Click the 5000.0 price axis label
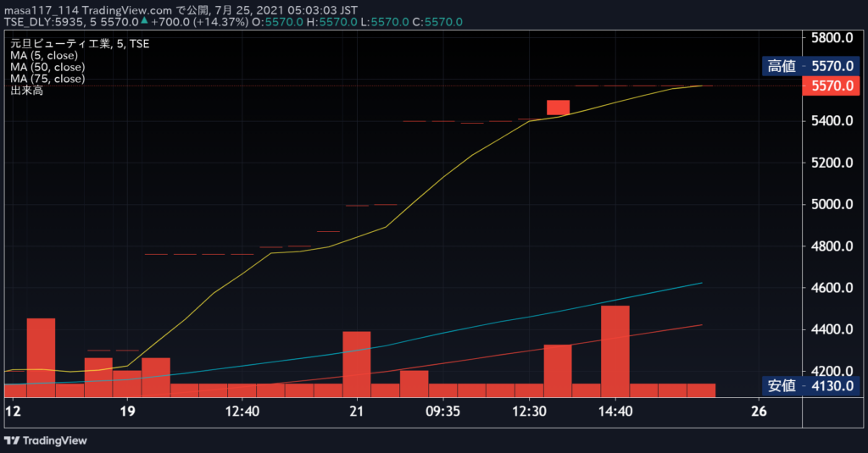 [x=832, y=204]
